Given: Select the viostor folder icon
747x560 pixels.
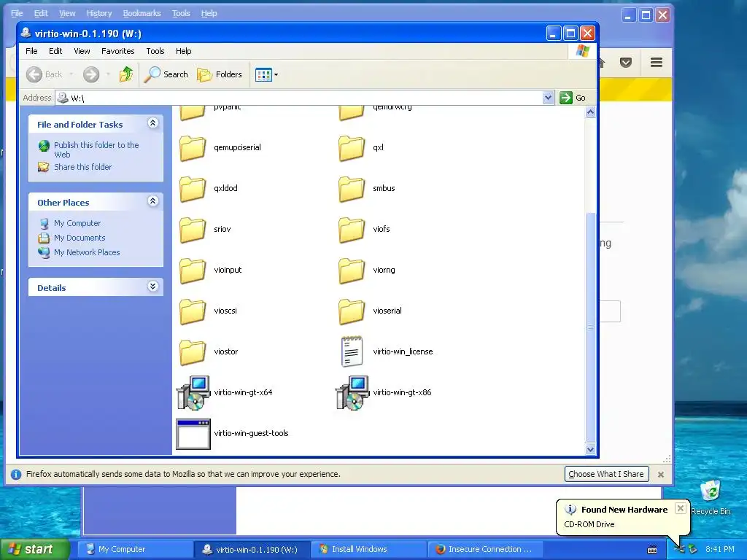Looking at the screenshot, I should (x=193, y=352).
